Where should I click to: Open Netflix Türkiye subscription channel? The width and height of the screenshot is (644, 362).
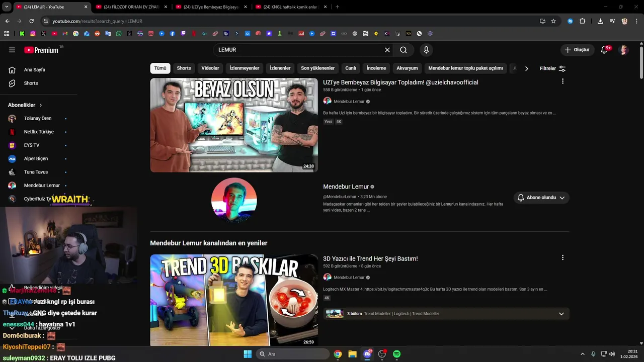[x=39, y=132]
